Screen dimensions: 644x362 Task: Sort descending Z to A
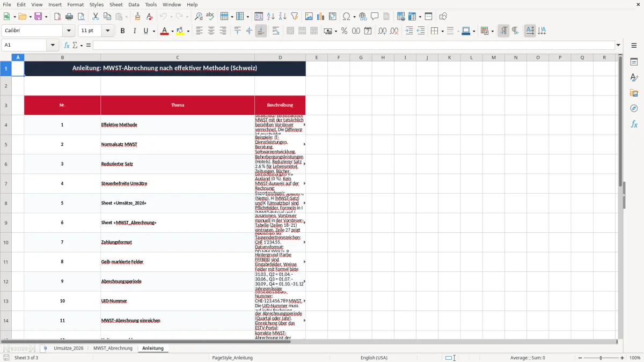pyautogui.click(x=282, y=17)
